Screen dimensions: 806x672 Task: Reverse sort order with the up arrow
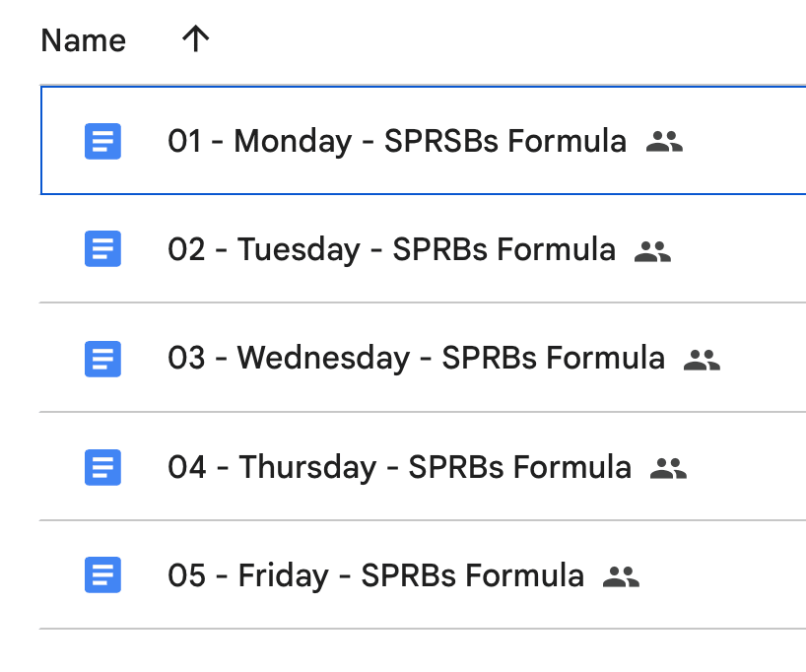pyautogui.click(x=195, y=39)
